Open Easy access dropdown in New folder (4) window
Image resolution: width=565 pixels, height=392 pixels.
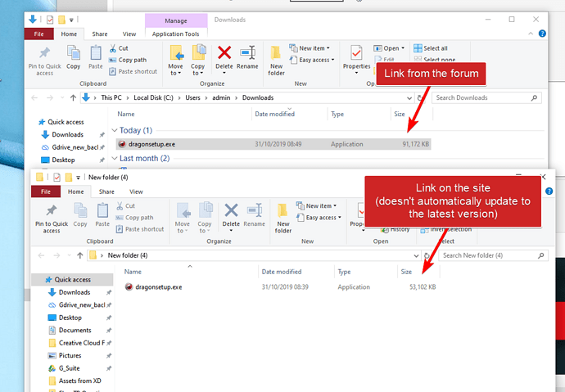[319, 218]
